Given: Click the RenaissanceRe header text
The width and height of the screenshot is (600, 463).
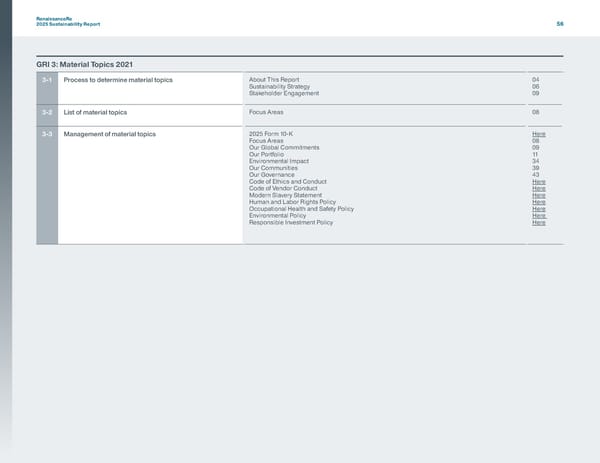Looking at the screenshot, I should [x=54, y=19].
